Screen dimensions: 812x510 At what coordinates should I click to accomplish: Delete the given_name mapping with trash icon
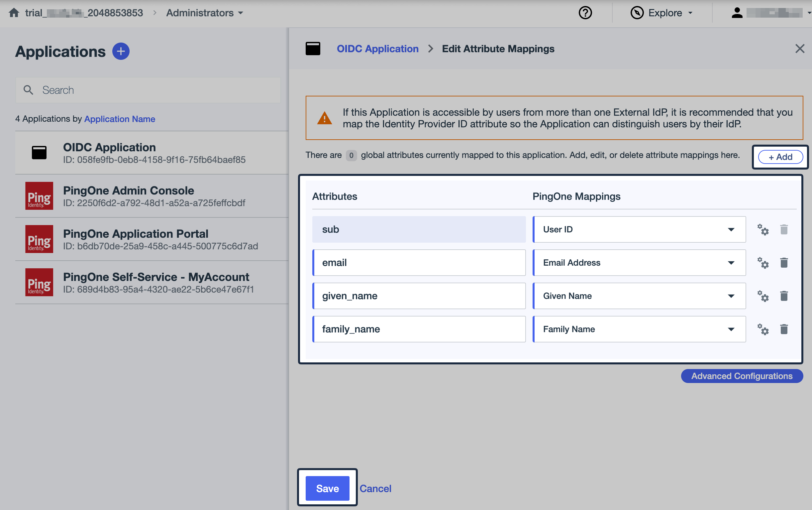pos(784,296)
